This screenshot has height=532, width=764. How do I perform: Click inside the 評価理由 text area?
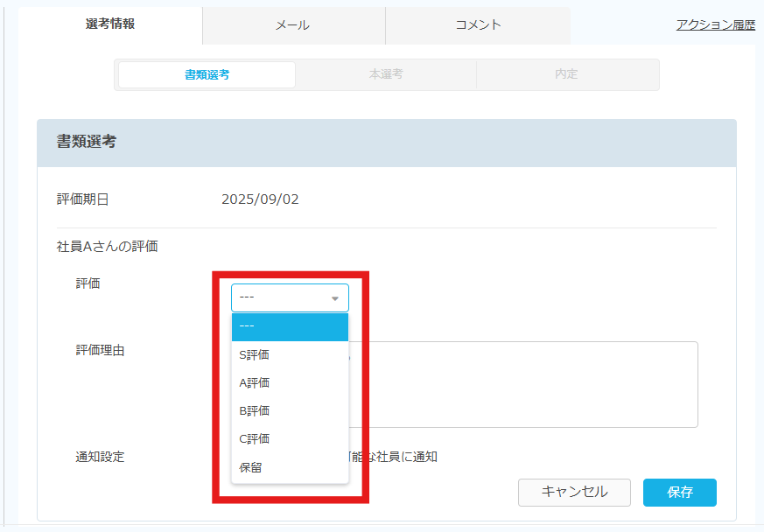525,385
